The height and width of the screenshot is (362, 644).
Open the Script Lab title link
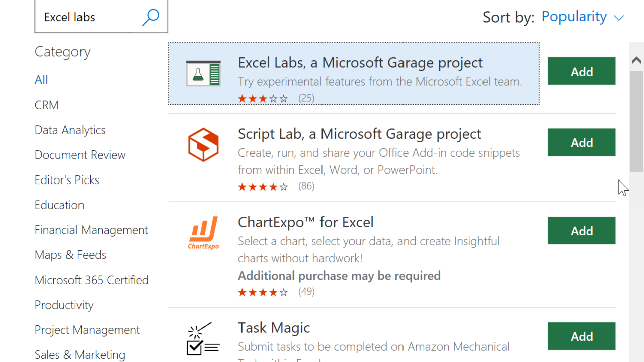point(359,134)
